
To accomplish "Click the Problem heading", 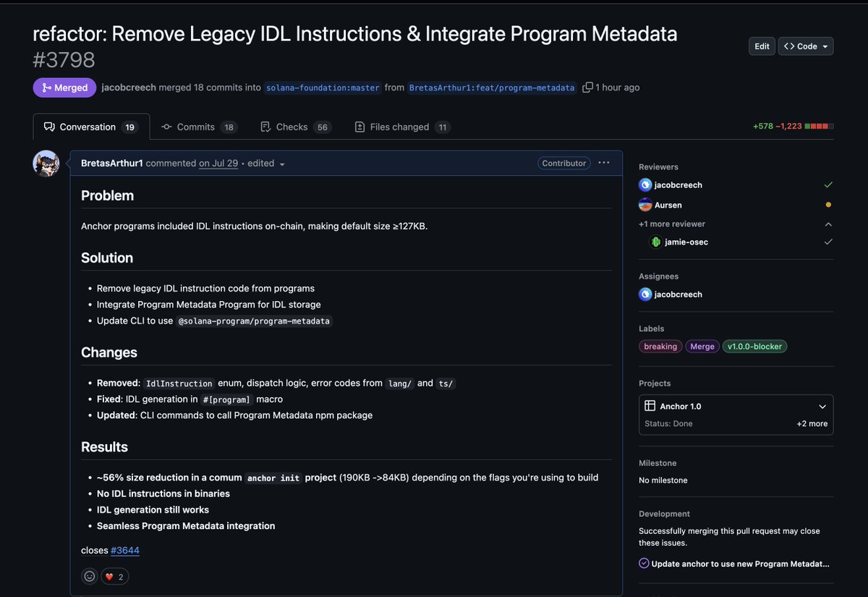I will pos(107,195).
